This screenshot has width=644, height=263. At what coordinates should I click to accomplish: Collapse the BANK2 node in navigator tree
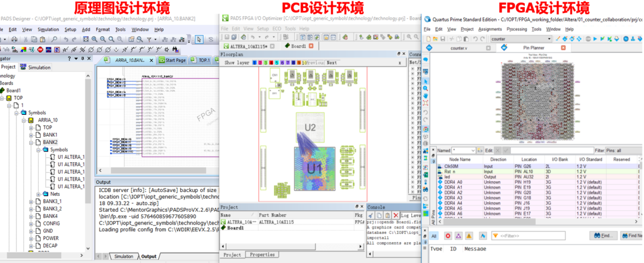point(31,142)
